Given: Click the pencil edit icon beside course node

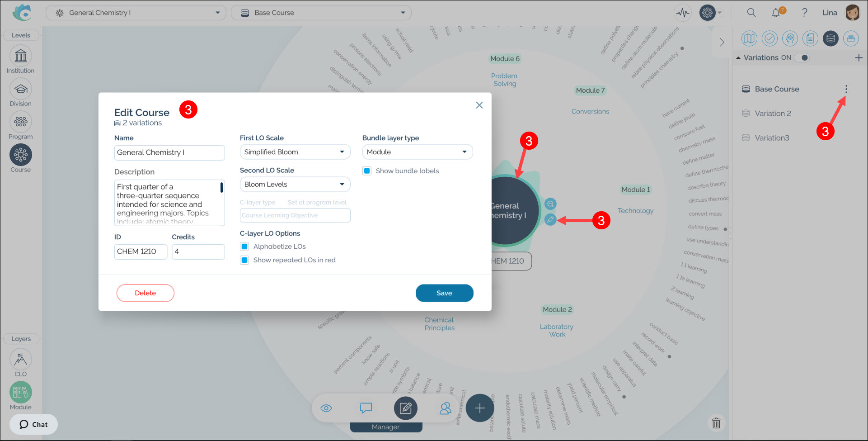Looking at the screenshot, I should [x=550, y=220].
